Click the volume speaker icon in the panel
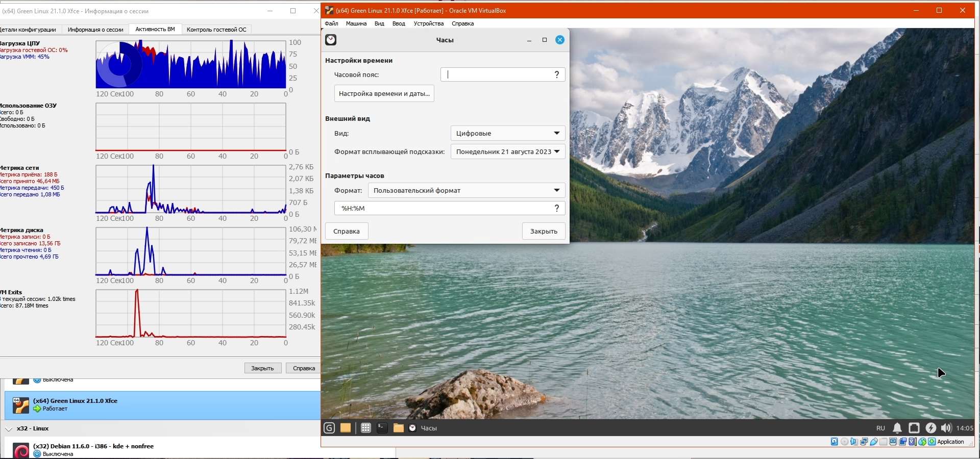The width and height of the screenshot is (980, 459). click(x=946, y=428)
